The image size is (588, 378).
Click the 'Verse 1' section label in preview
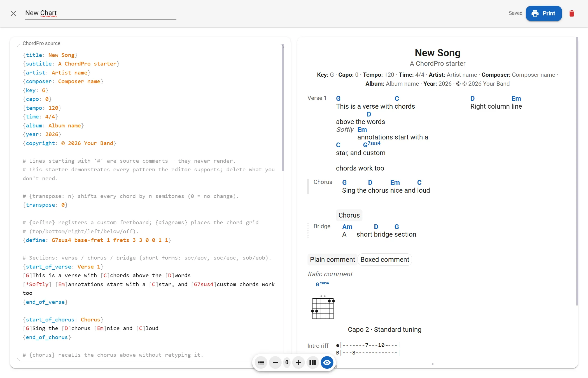point(317,98)
